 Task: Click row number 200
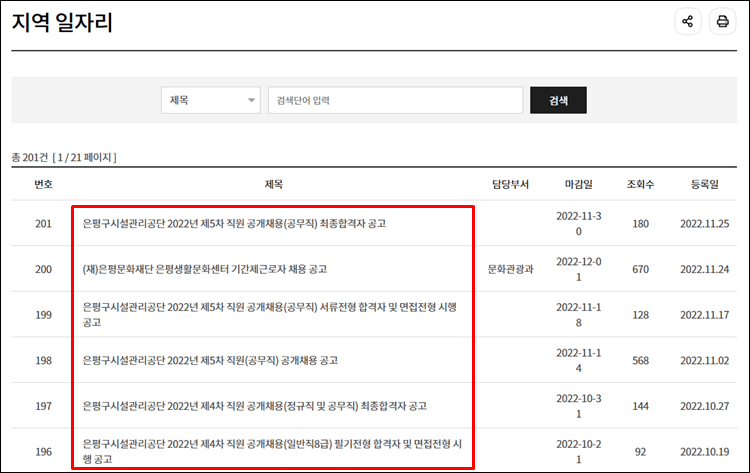(43, 269)
